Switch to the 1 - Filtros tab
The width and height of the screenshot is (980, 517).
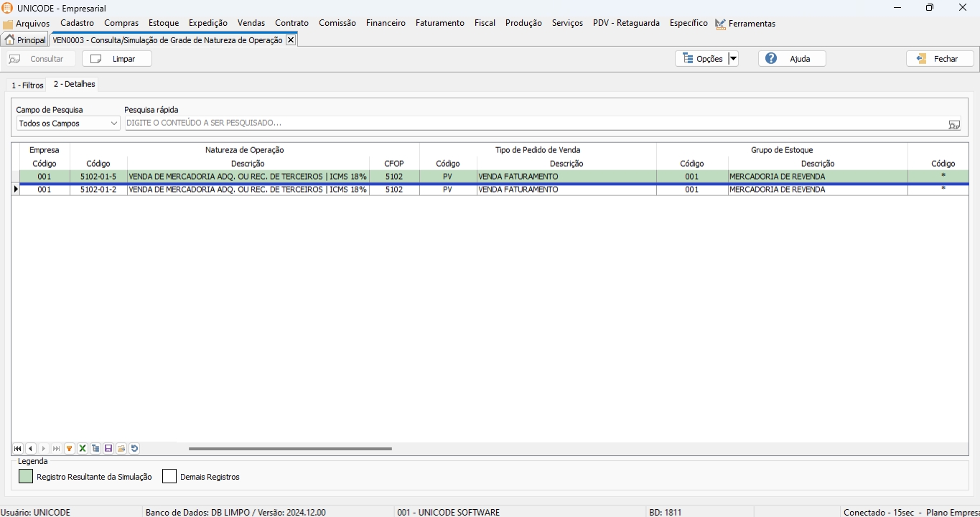[27, 85]
